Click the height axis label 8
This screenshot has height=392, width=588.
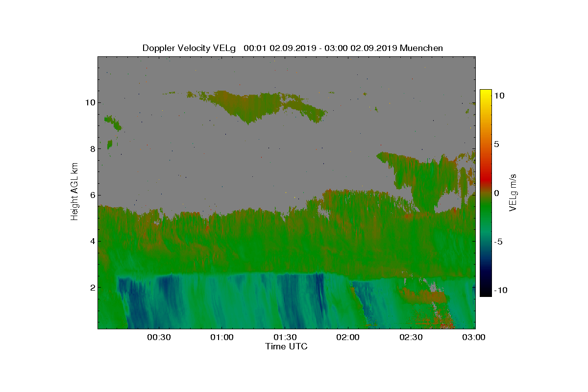[x=92, y=148]
